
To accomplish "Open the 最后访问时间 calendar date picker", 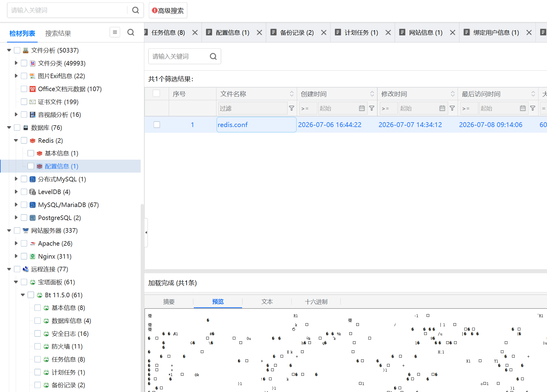I will 523,108.
